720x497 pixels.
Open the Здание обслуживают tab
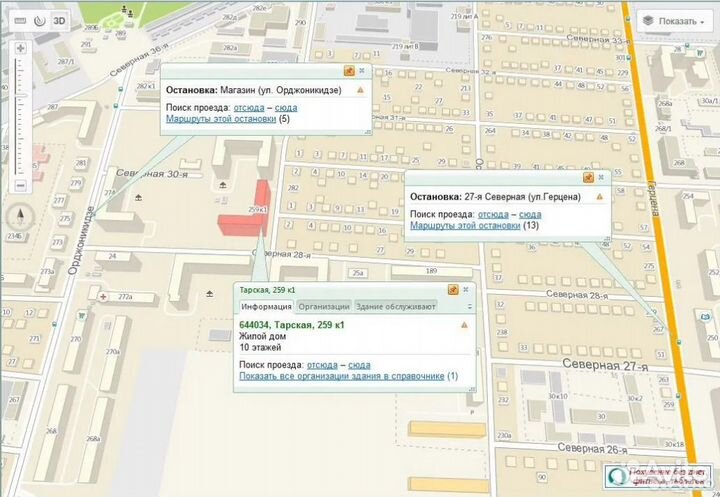pos(395,306)
